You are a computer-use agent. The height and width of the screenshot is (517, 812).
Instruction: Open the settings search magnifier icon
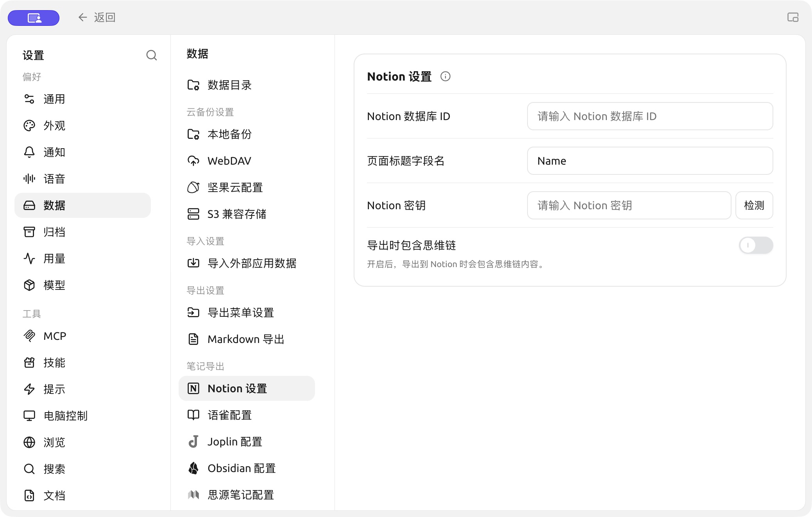[152, 55]
